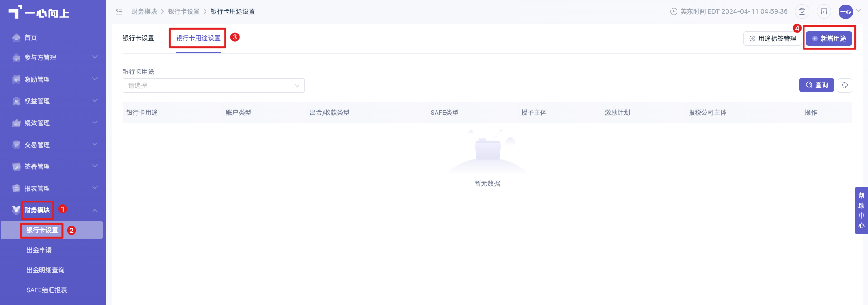
Task: Open dropdown arrow next to user avatar
Action: (x=858, y=11)
